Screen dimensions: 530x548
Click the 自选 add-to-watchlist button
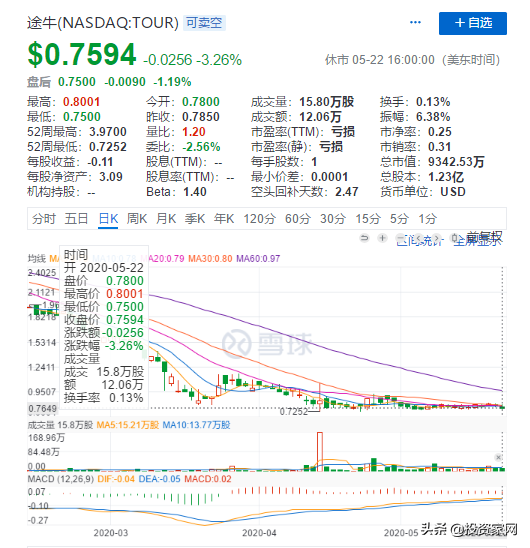(473, 23)
